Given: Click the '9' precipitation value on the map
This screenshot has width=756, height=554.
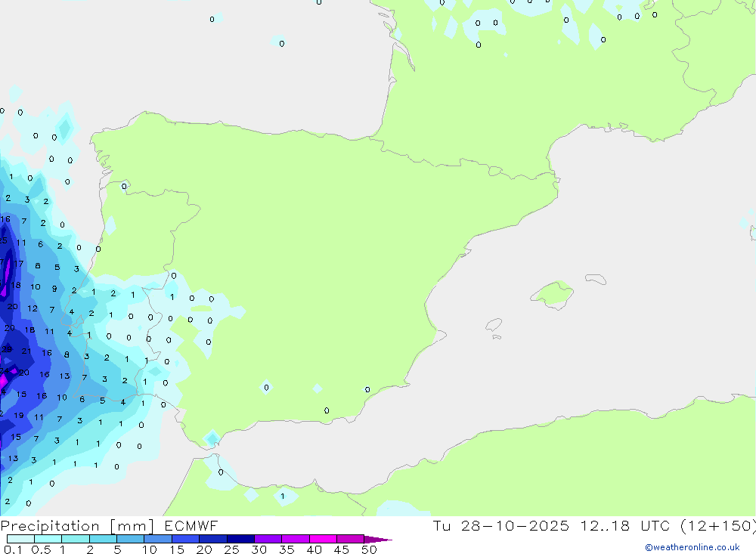Looking at the screenshot, I should tap(54, 289).
